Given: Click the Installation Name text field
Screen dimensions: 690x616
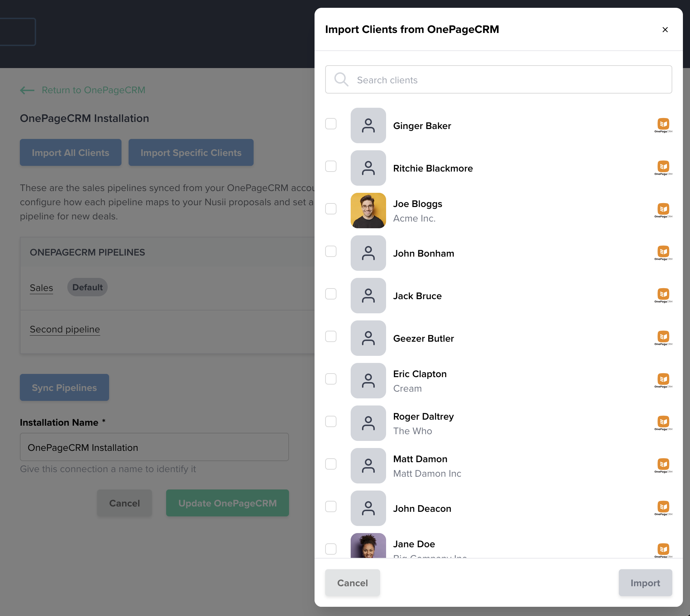Looking at the screenshot, I should click(x=154, y=447).
